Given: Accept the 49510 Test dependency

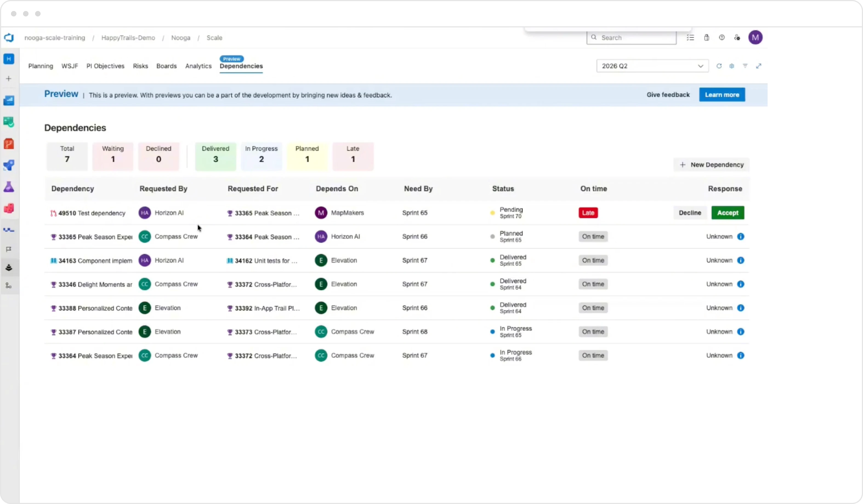Looking at the screenshot, I should pyautogui.click(x=728, y=213).
